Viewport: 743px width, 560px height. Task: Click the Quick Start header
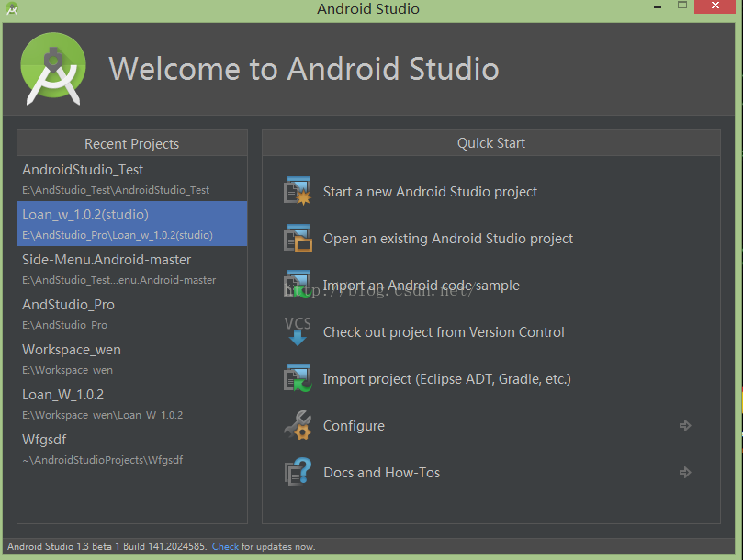click(x=491, y=143)
